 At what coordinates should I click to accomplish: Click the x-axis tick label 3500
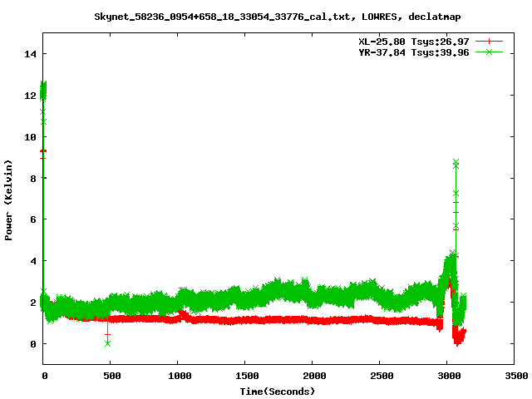pyautogui.click(x=516, y=376)
